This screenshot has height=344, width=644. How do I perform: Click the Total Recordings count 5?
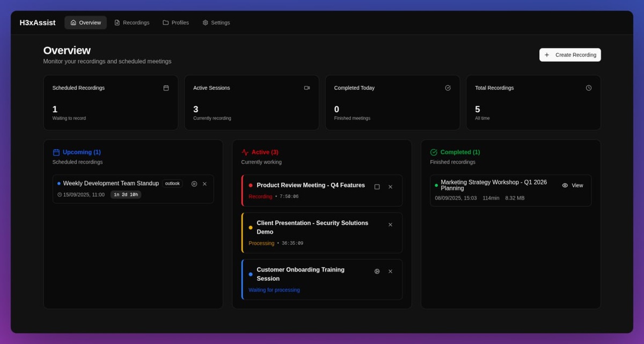(x=478, y=109)
